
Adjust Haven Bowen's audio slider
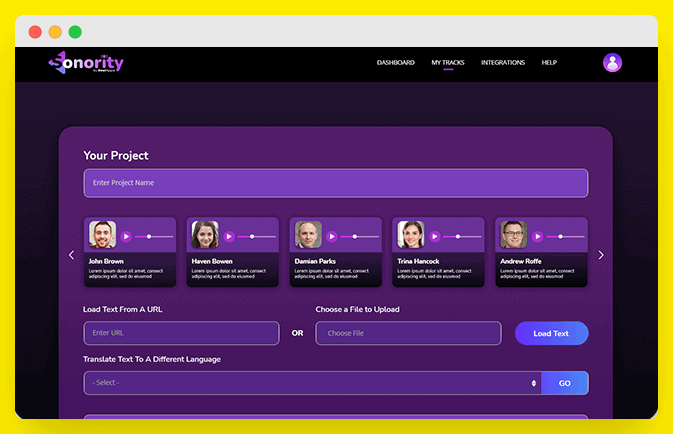point(257,237)
